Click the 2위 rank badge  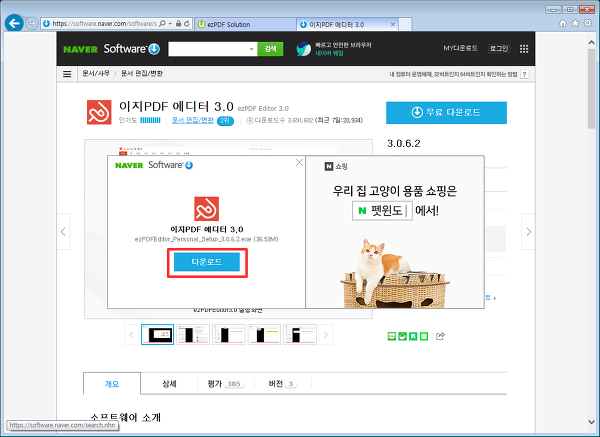225,121
